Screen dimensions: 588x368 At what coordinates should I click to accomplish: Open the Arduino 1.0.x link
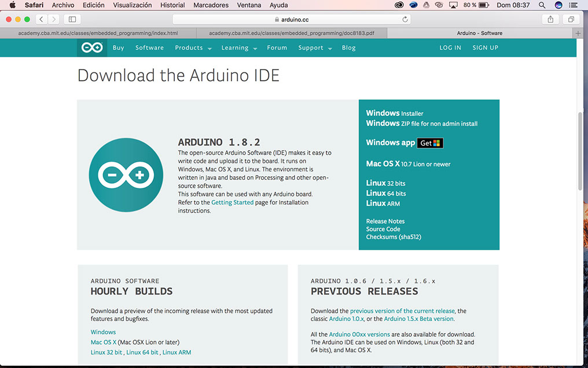click(x=347, y=319)
